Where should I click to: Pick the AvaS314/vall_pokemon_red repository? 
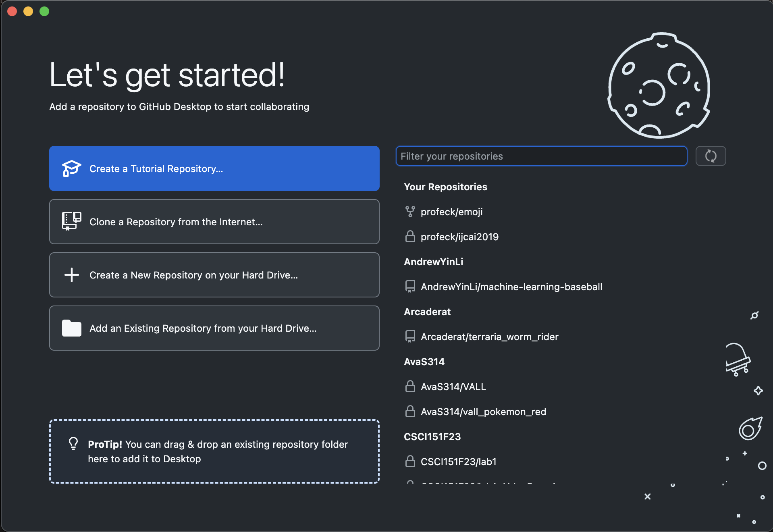(483, 411)
